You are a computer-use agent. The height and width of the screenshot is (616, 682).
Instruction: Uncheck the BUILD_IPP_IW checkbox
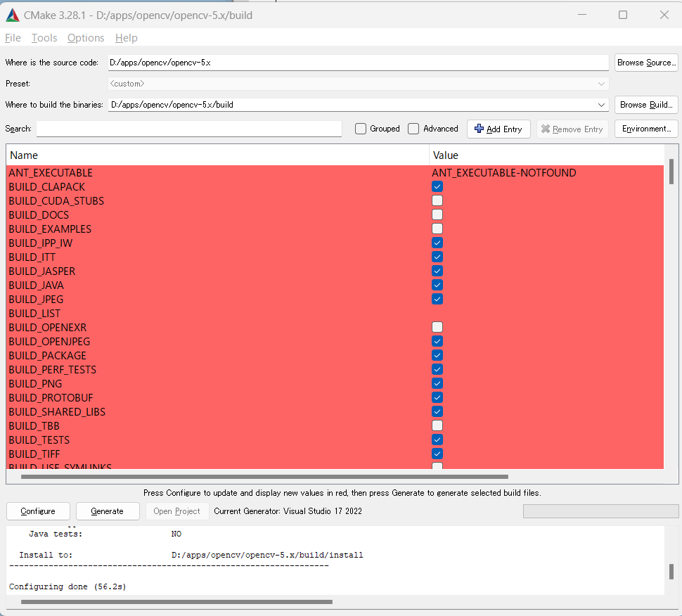click(x=437, y=243)
